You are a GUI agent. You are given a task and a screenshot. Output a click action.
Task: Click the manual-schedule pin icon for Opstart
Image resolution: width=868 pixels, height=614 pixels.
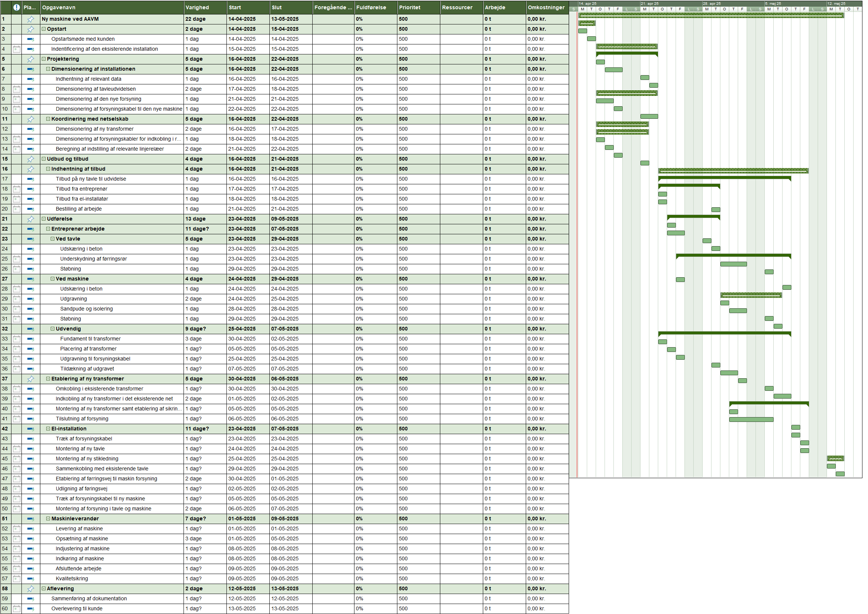(x=31, y=29)
